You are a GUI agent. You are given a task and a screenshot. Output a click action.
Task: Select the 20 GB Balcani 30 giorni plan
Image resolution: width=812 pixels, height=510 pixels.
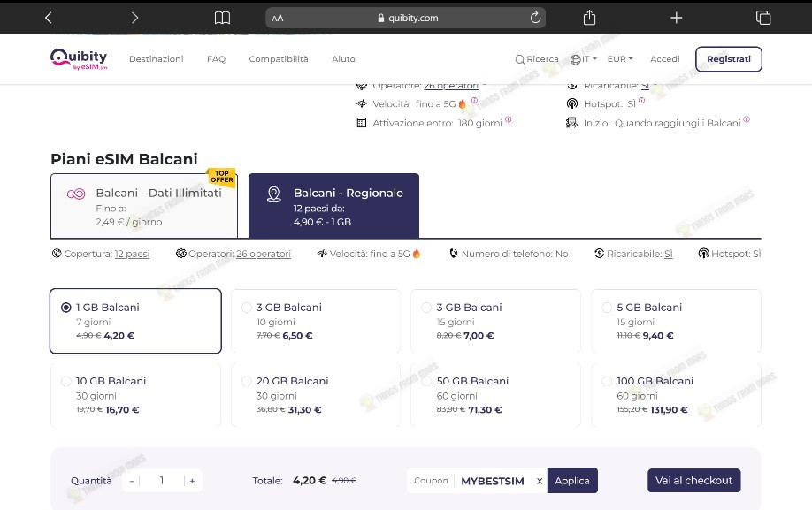tap(316, 395)
